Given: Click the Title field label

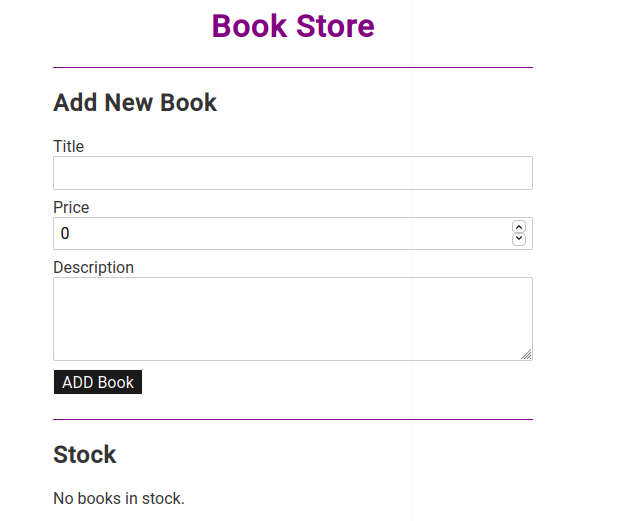Looking at the screenshot, I should 69,146.
